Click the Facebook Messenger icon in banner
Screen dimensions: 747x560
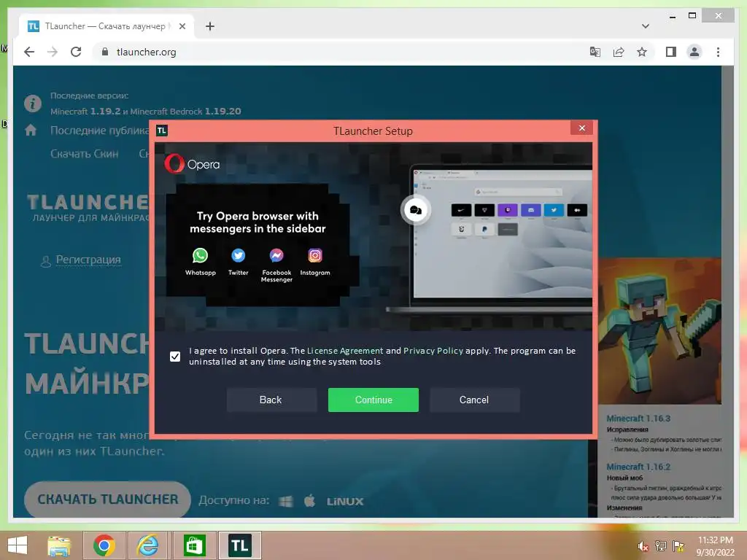[x=276, y=256]
